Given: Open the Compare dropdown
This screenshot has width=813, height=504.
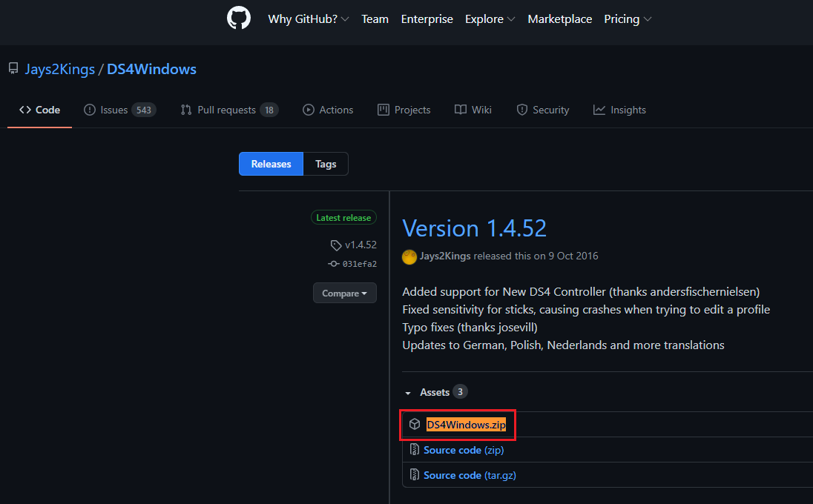Looking at the screenshot, I should click(344, 294).
